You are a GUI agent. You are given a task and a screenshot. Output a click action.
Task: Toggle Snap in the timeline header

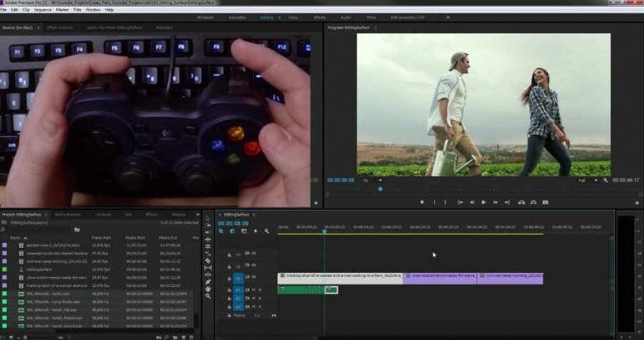232,232
